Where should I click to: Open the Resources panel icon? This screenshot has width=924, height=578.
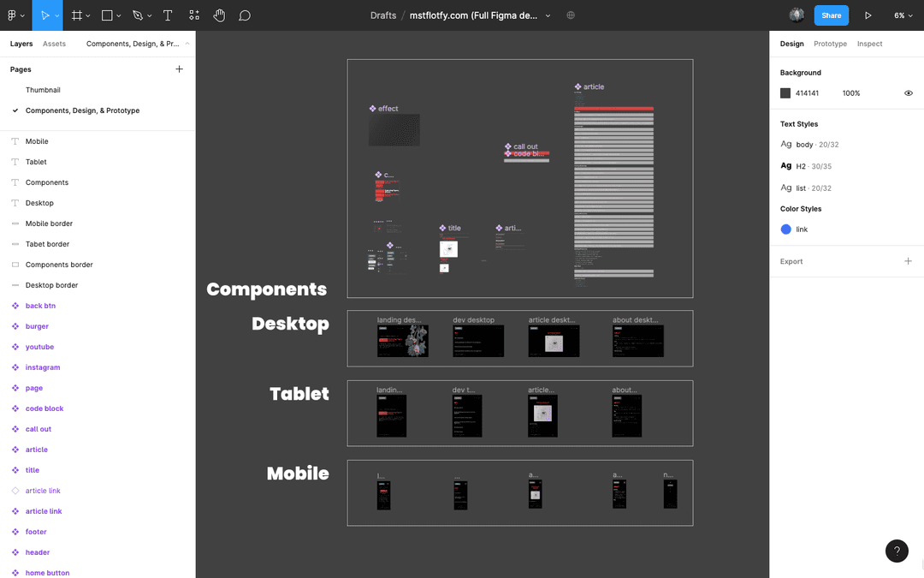point(193,15)
